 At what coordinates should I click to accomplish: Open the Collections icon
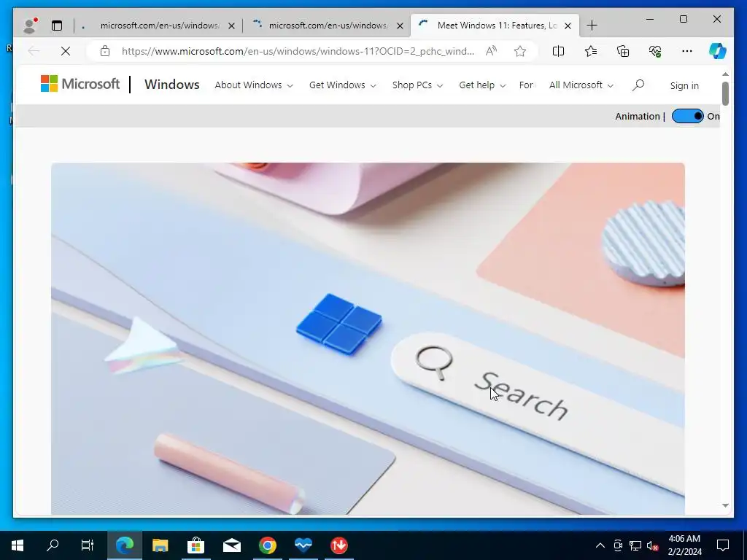click(623, 51)
